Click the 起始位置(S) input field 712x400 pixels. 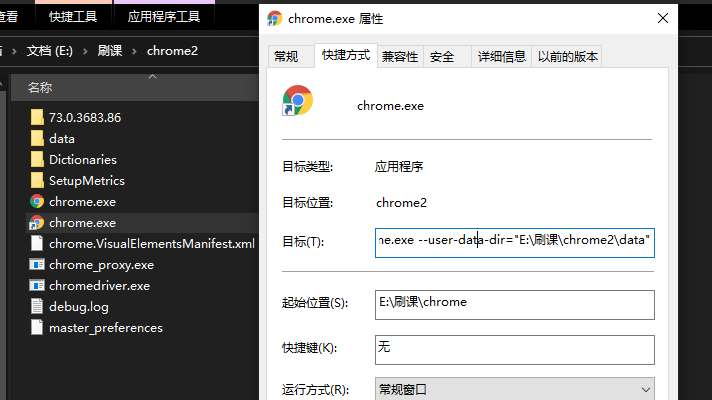tap(514, 305)
